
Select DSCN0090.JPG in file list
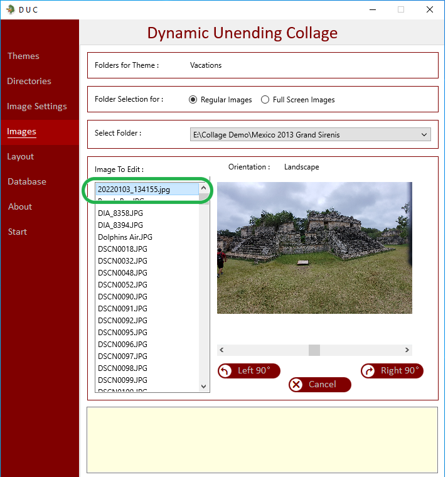coord(147,297)
